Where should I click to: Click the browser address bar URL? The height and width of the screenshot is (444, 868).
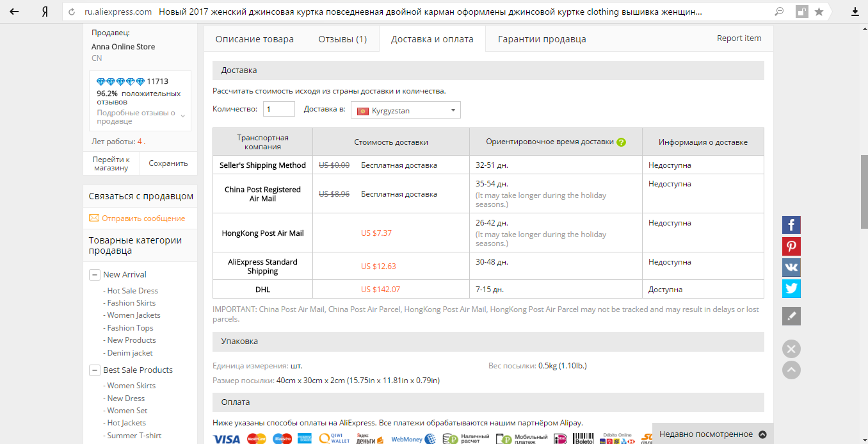(118, 12)
